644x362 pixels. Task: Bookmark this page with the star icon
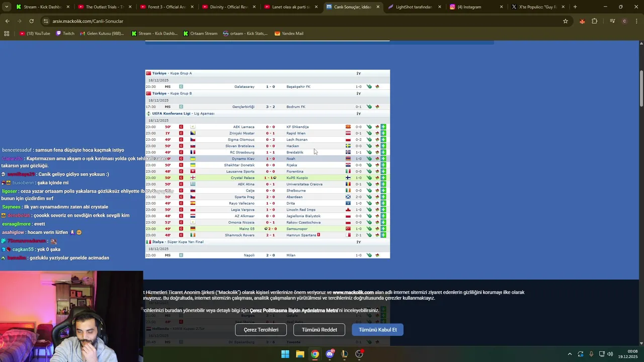[566, 21]
